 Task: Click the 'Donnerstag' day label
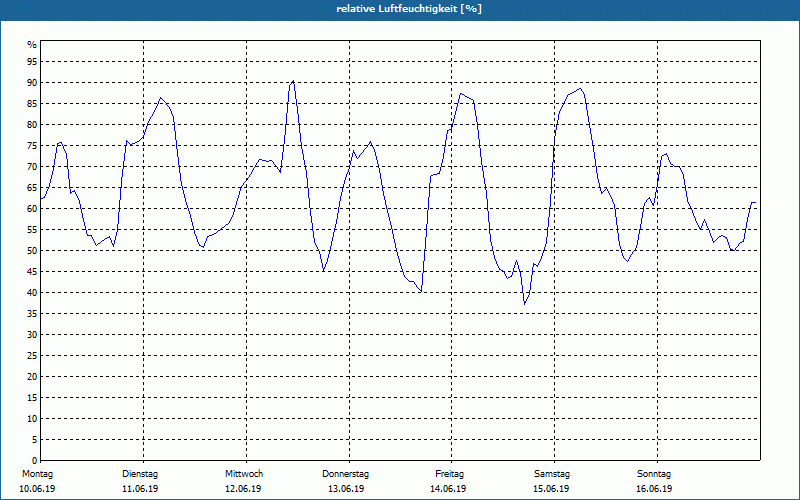pyautogui.click(x=345, y=474)
